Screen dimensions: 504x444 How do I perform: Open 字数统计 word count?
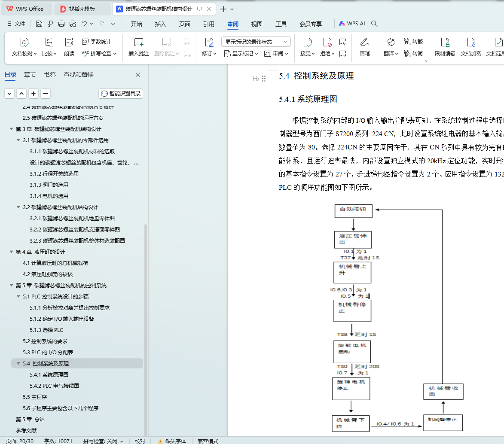(96, 42)
